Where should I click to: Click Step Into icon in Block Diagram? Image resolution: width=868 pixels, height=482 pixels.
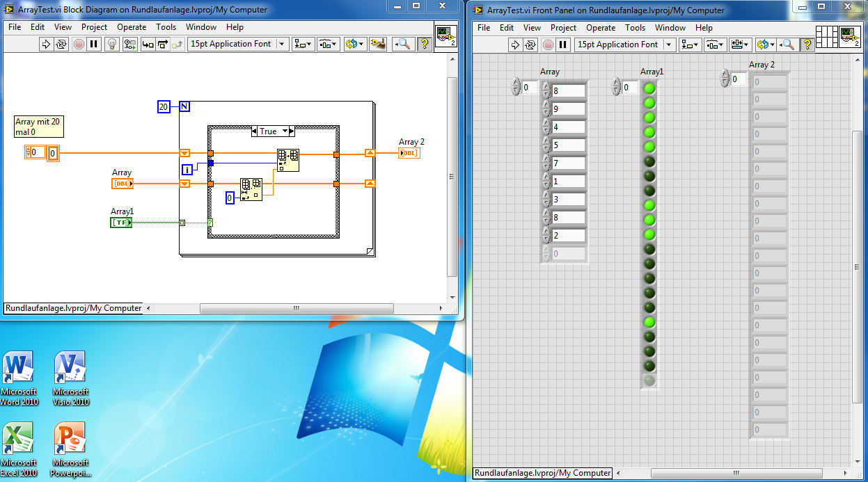[x=148, y=44]
